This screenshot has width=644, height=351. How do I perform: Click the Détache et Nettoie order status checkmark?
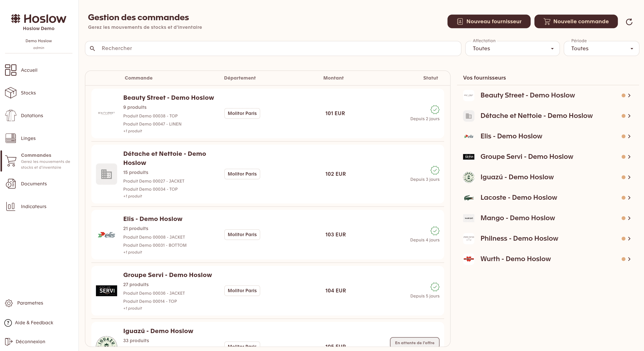point(435,170)
